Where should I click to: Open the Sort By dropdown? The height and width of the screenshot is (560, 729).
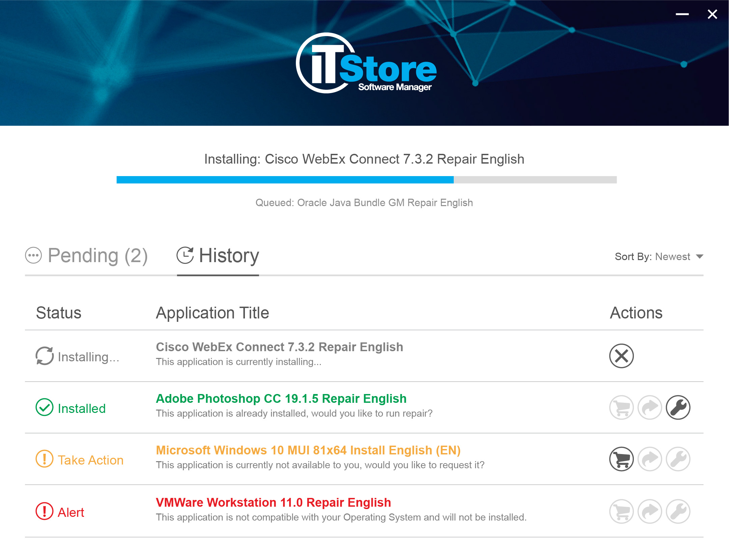[674, 256]
